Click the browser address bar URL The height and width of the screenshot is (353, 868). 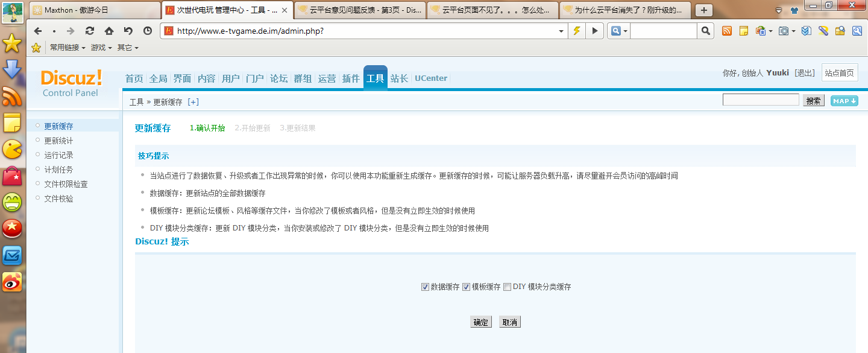250,31
